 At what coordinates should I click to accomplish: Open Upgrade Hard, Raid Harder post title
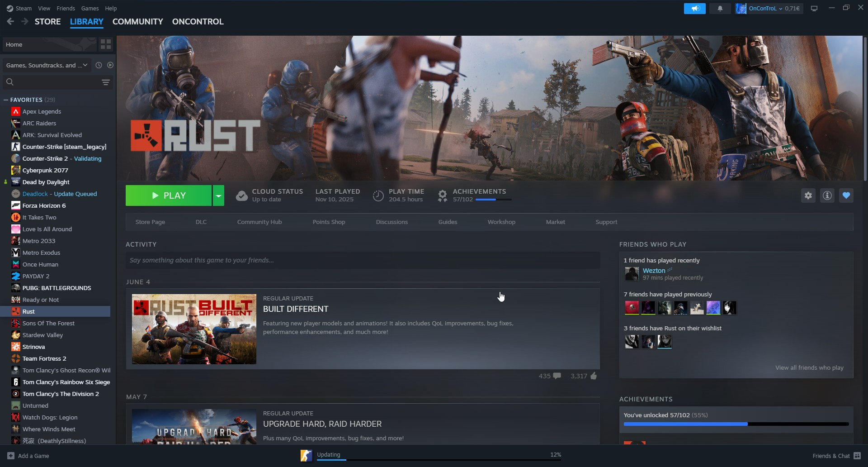pyautogui.click(x=322, y=424)
